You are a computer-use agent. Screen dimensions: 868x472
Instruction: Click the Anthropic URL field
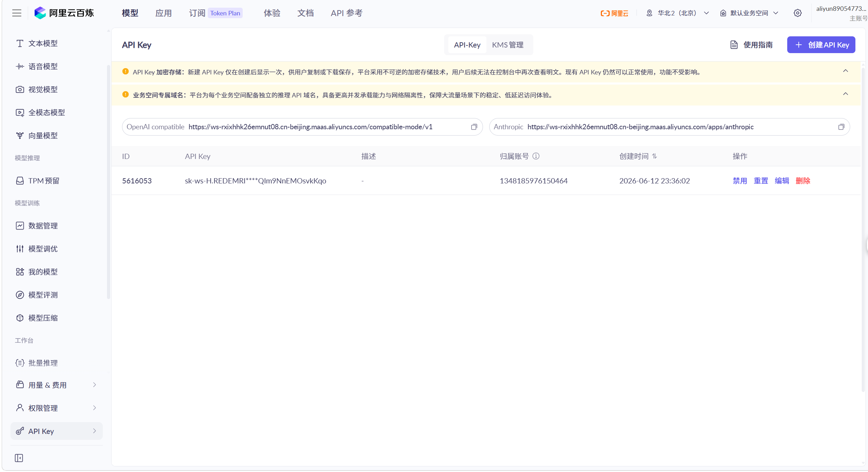669,127
